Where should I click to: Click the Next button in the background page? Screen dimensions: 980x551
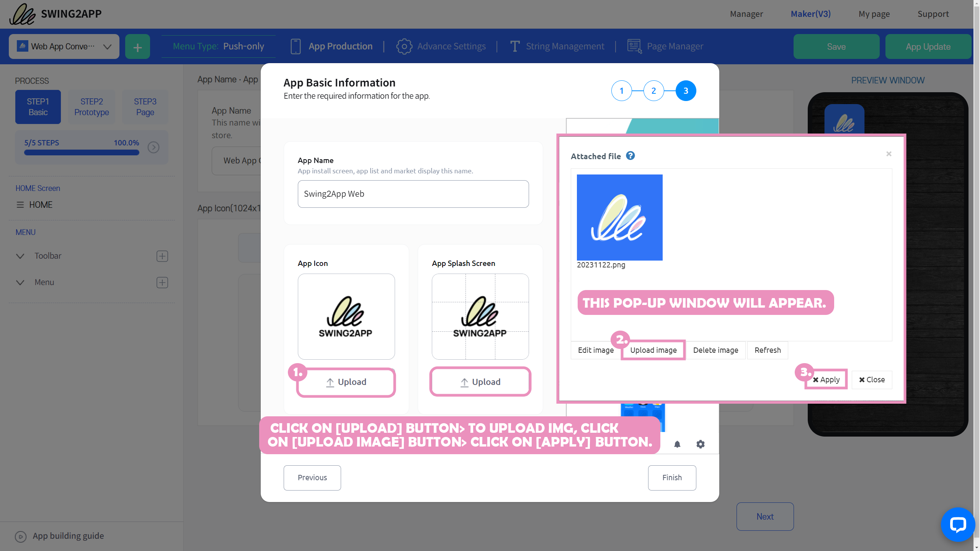(x=765, y=517)
